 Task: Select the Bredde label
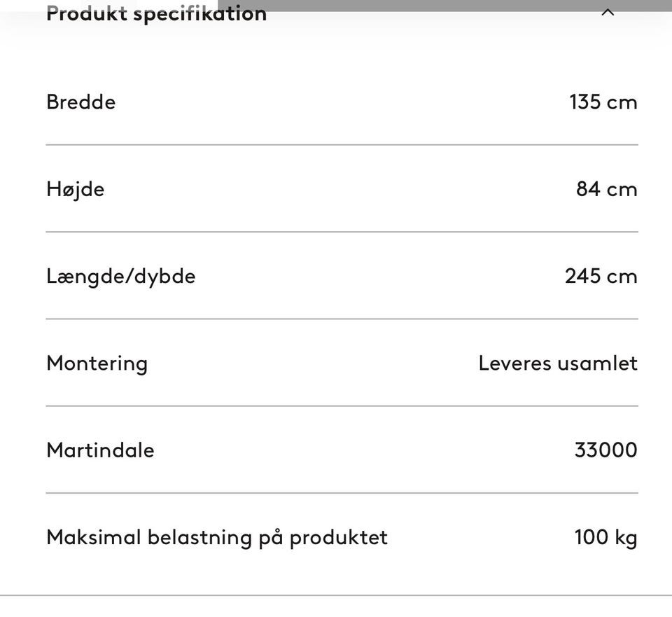81,102
